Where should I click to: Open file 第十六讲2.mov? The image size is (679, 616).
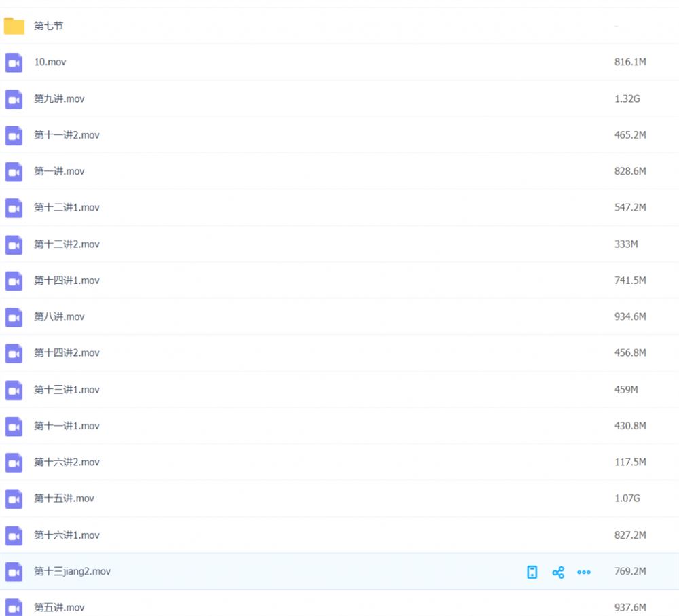(x=67, y=463)
